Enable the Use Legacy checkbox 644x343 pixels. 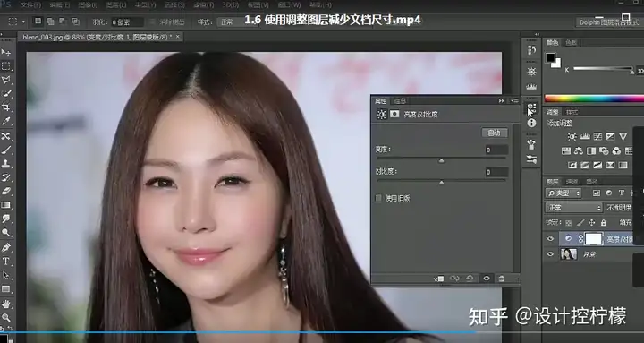point(378,198)
